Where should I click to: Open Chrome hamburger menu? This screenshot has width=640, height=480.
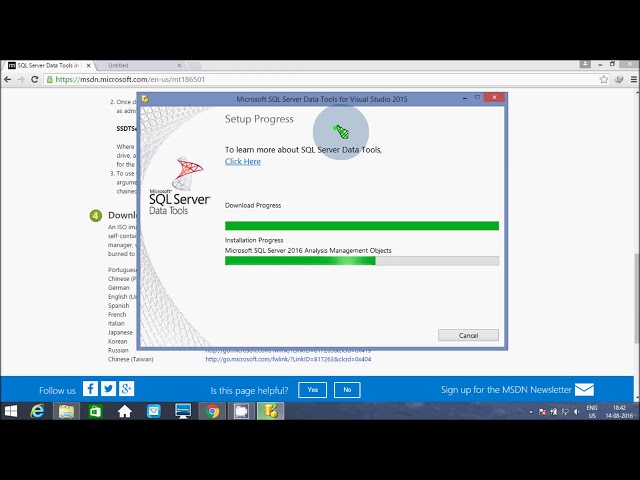pos(634,80)
